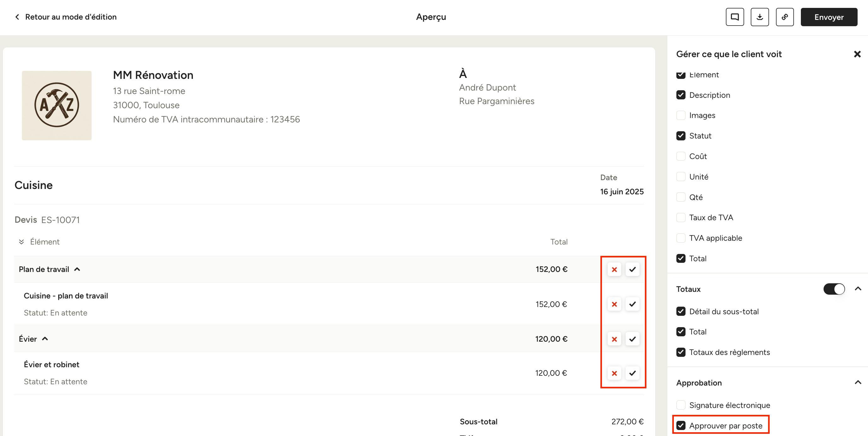Uncheck the columns Total checkbox below 'TVA applicable'
This screenshot has height=436, width=868.
[x=681, y=259]
